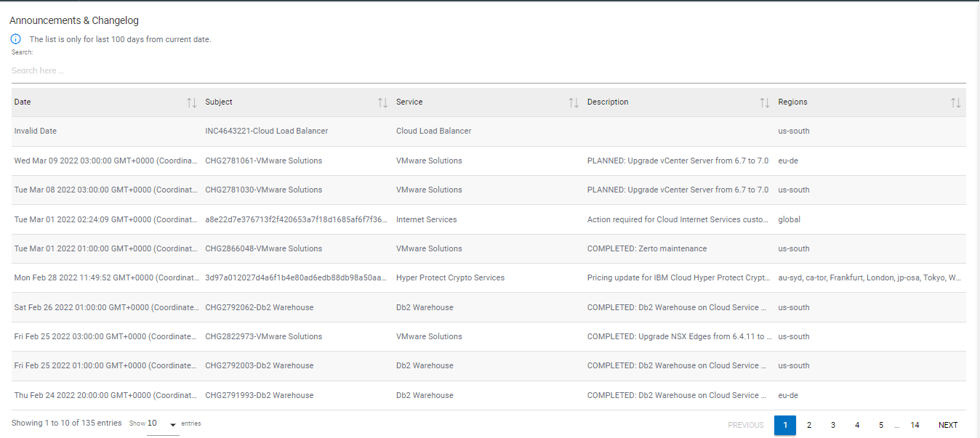This screenshot has width=980, height=438.
Task: Select the INC4643221-Cloud Load Balancer row
Action: click(266, 131)
